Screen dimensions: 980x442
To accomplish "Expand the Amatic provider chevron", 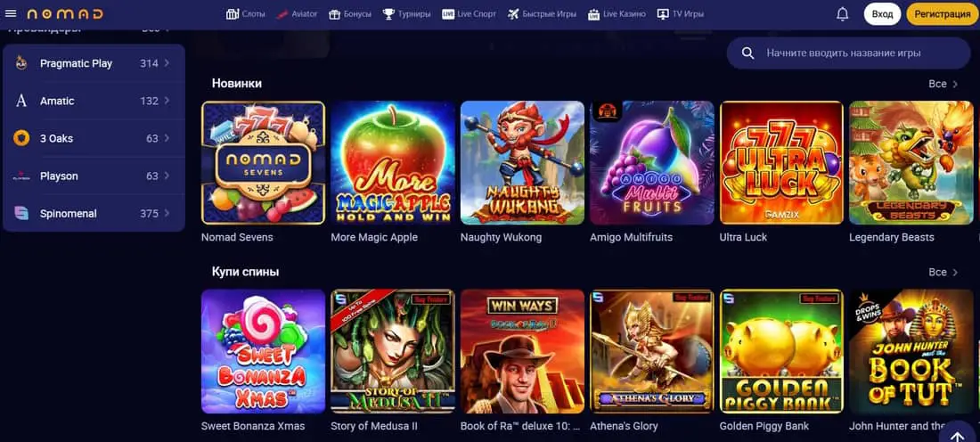I will [x=167, y=101].
